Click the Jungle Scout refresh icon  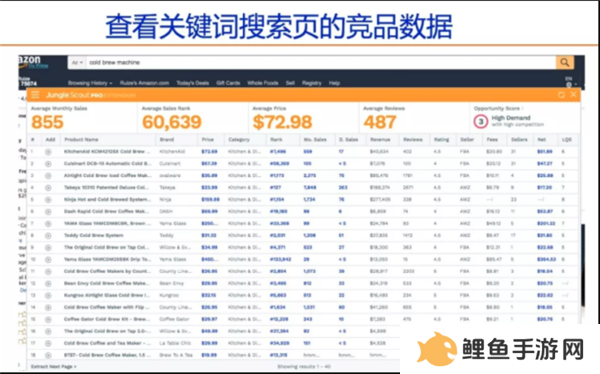[x=561, y=95]
